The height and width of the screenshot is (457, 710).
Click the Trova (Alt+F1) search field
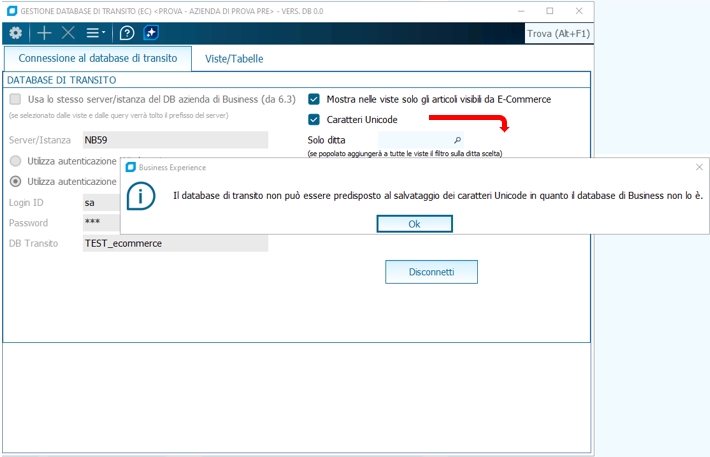click(x=558, y=34)
